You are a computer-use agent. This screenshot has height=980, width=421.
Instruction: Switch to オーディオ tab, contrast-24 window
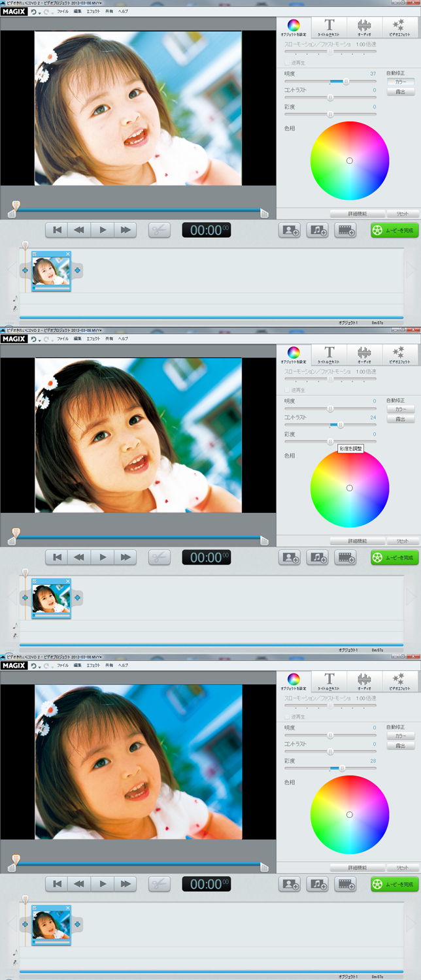(364, 354)
